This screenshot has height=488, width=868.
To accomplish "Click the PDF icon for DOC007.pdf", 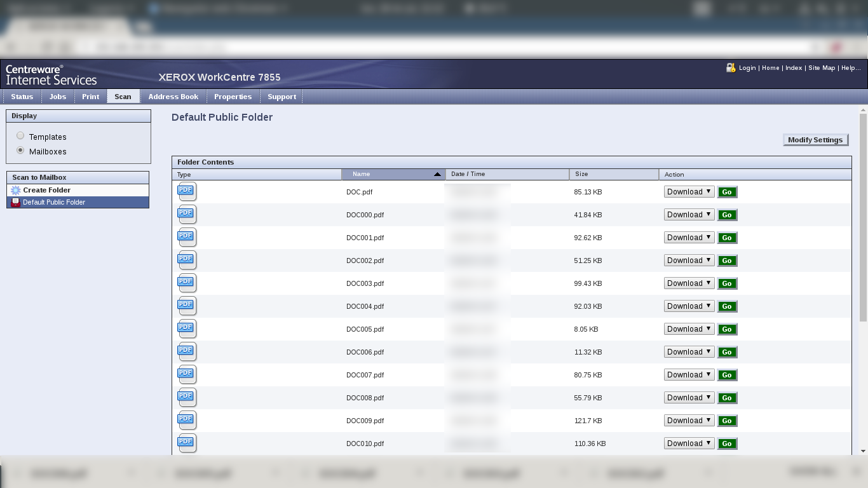I will click(187, 374).
